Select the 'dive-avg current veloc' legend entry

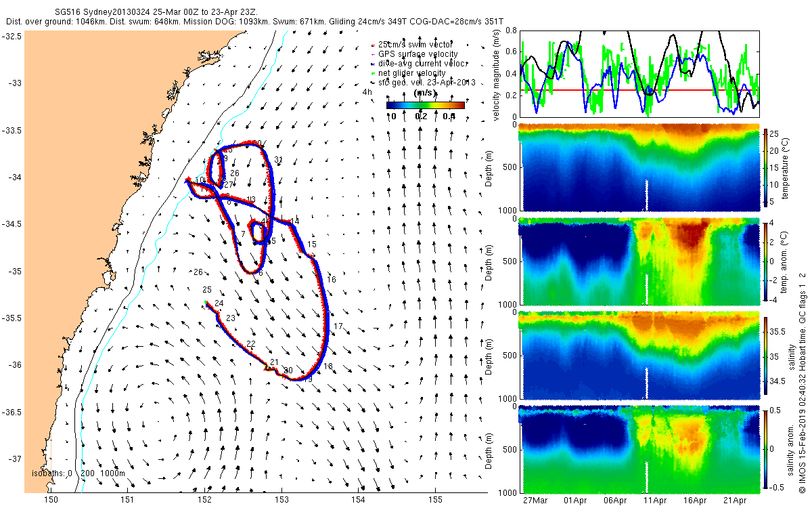click(x=420, y=63)
